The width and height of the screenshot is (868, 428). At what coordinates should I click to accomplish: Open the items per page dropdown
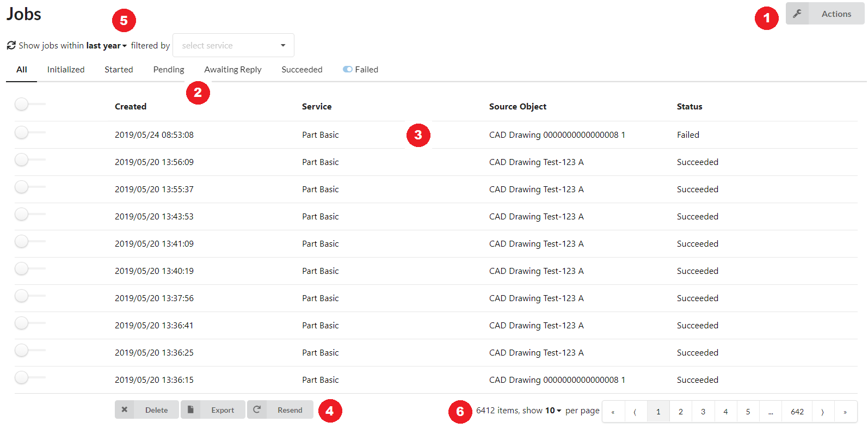point(553,411)
